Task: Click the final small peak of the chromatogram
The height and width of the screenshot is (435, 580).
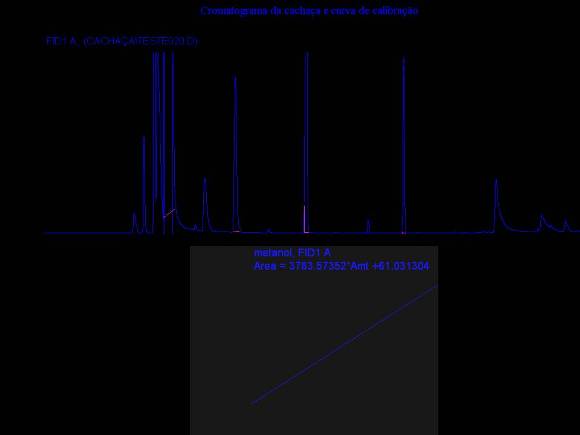Action: pos(566,225)
